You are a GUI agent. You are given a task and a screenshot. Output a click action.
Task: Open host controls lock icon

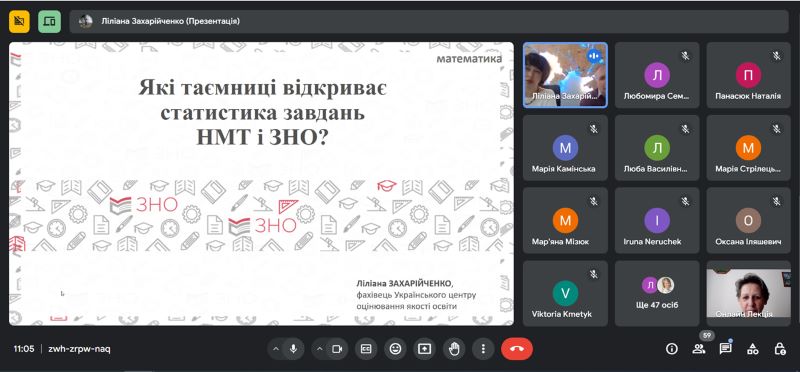tap(780, 349)
